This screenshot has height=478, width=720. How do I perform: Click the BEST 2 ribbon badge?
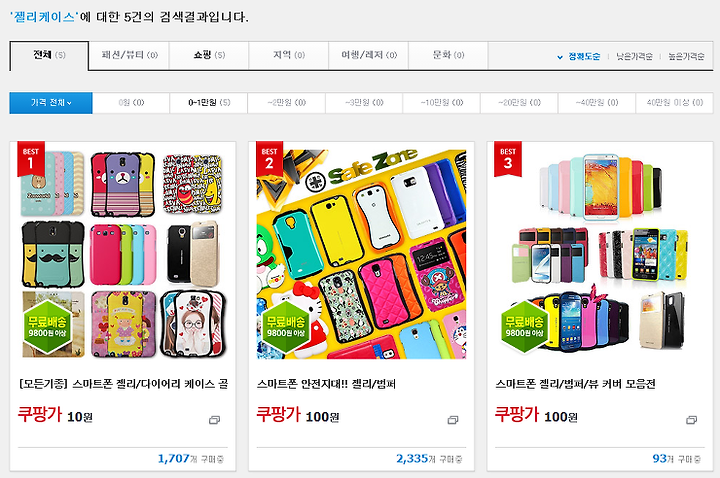(269, 159)
